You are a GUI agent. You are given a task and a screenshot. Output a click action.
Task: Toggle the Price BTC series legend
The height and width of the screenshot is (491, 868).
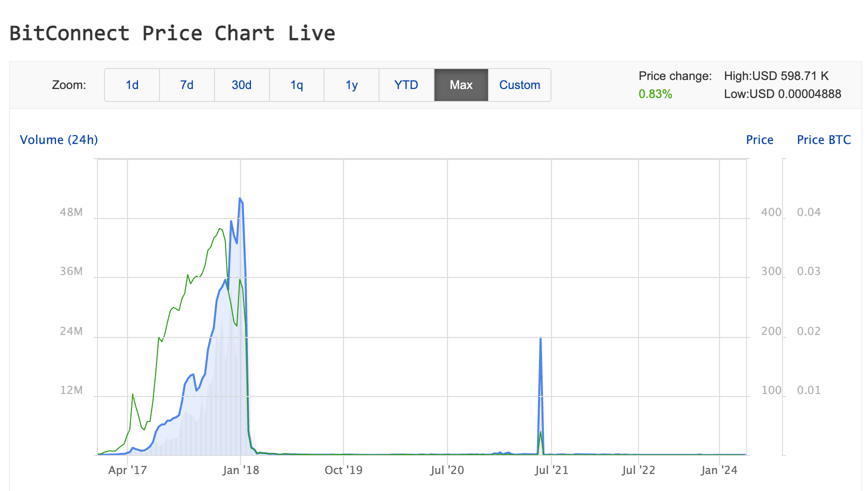click(823, 140)
